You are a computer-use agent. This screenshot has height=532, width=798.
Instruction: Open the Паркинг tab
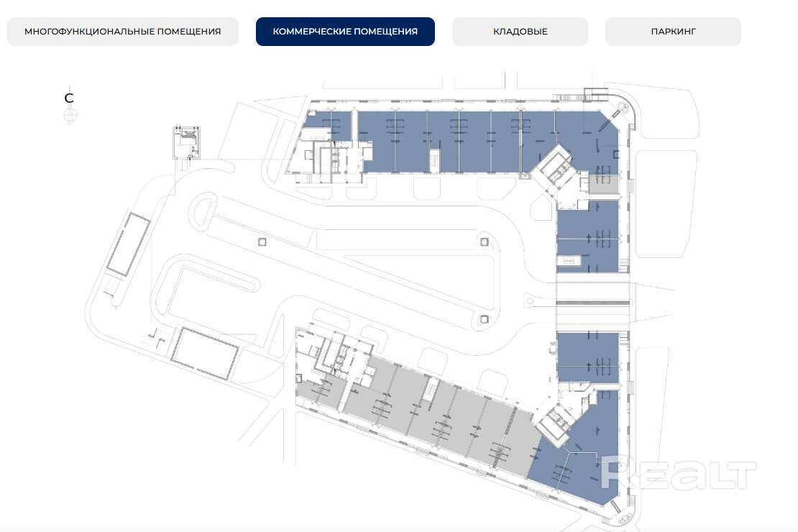click(x=673, y=32)
